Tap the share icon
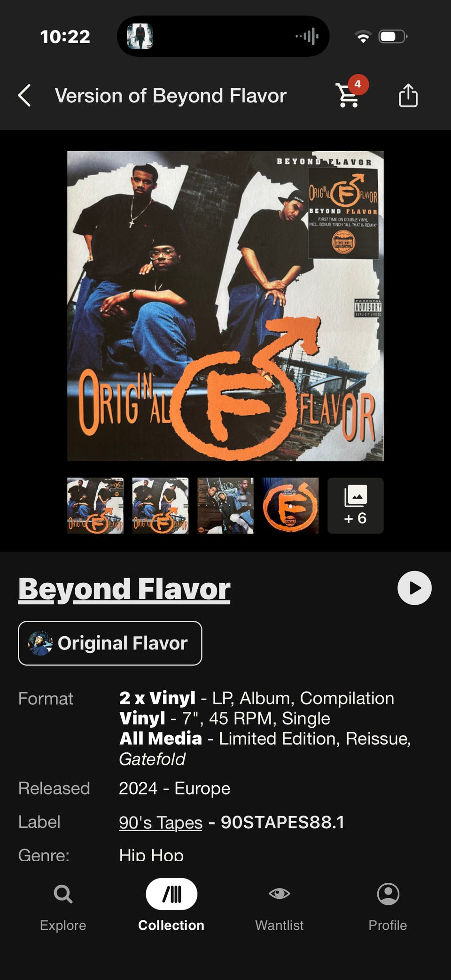Viewport: 451px width, 980px height. (408, 95)
